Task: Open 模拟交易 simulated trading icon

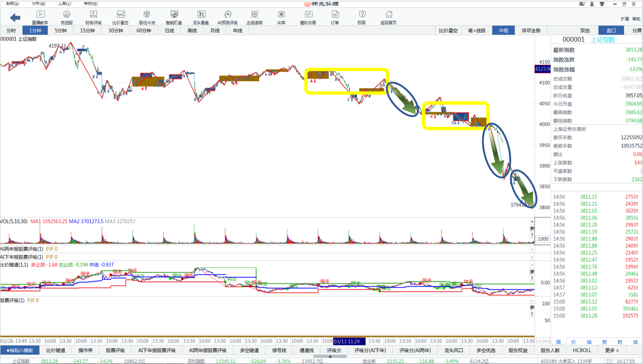Action: click(x=308, y=17)
